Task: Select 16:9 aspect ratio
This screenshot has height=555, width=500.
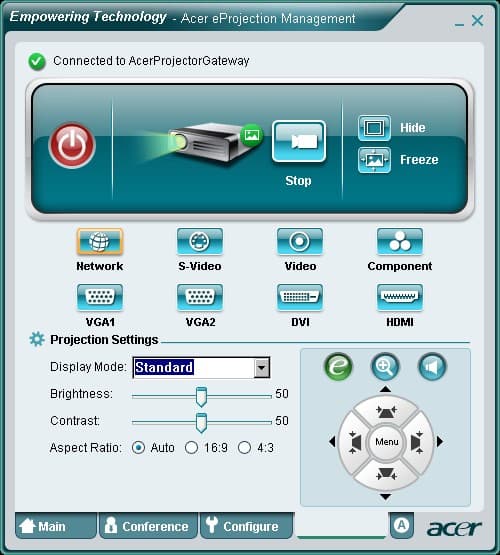Action: tap(191, 448)
